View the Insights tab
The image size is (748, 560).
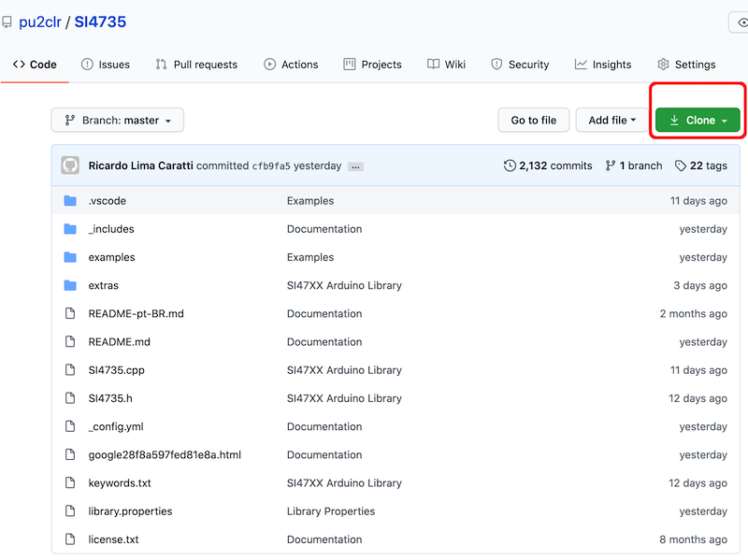[x=603, y=65]
